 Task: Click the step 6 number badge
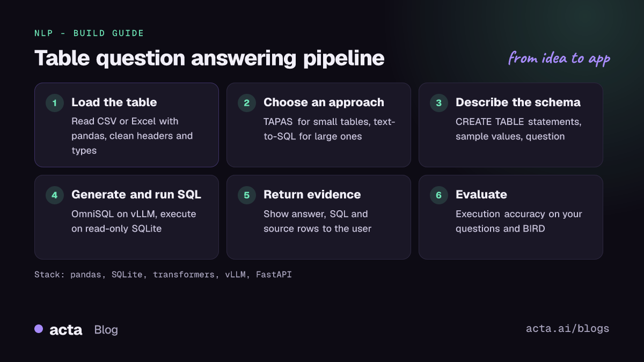click(438, 195)
